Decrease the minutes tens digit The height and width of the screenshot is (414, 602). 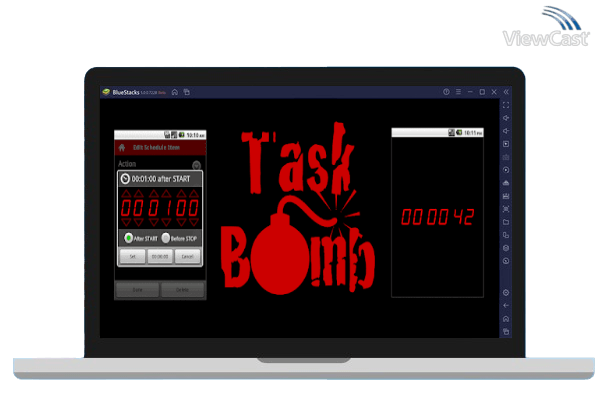(x=154, y=222)
